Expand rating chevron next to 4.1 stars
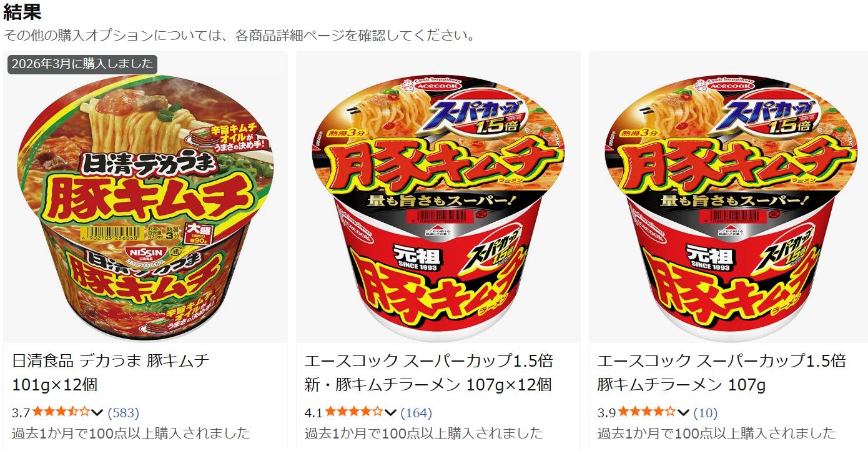The height and width of the screenshot is (451, 868). [x=390, y=412]
